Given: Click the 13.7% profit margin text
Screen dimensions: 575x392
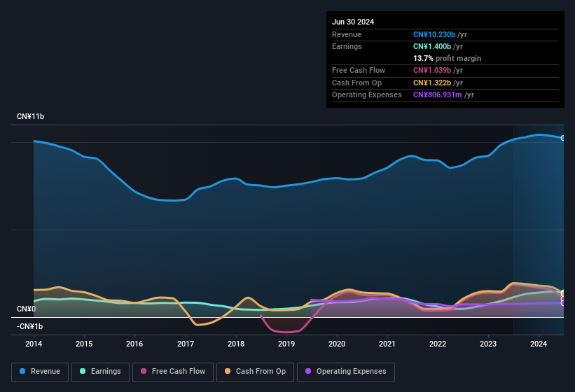Looking at the screenshot, I should [447, 58].
